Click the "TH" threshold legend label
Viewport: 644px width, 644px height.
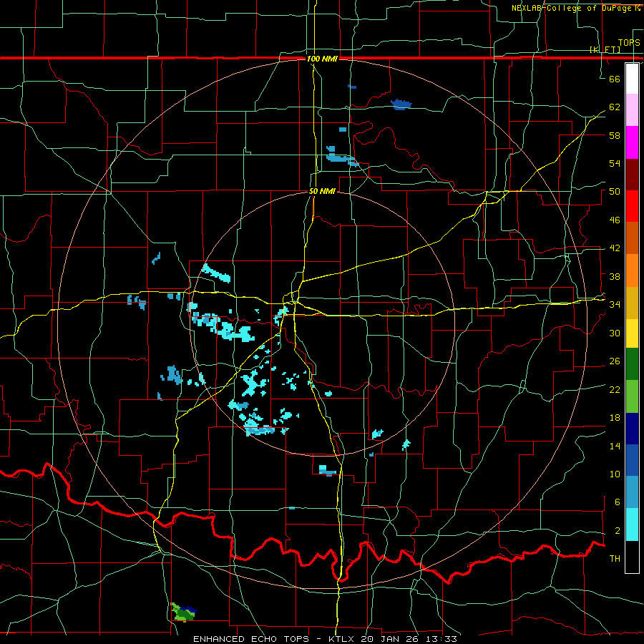615,559
